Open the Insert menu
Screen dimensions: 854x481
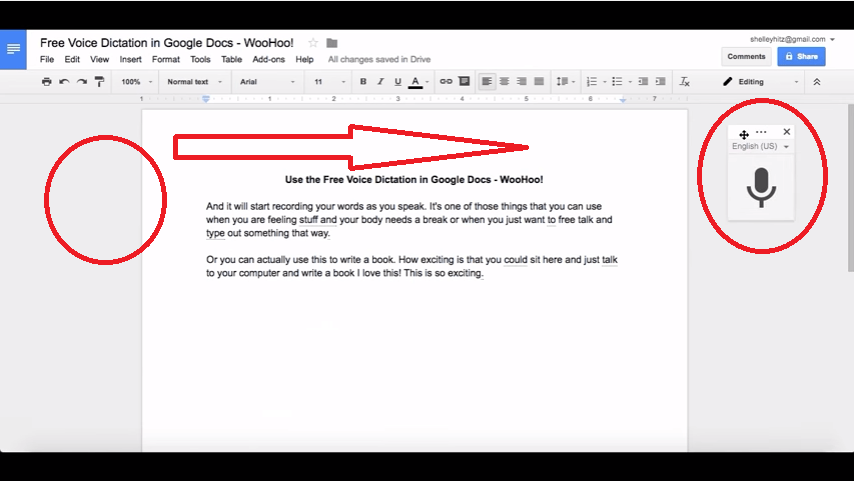click(x=130, y=59)
